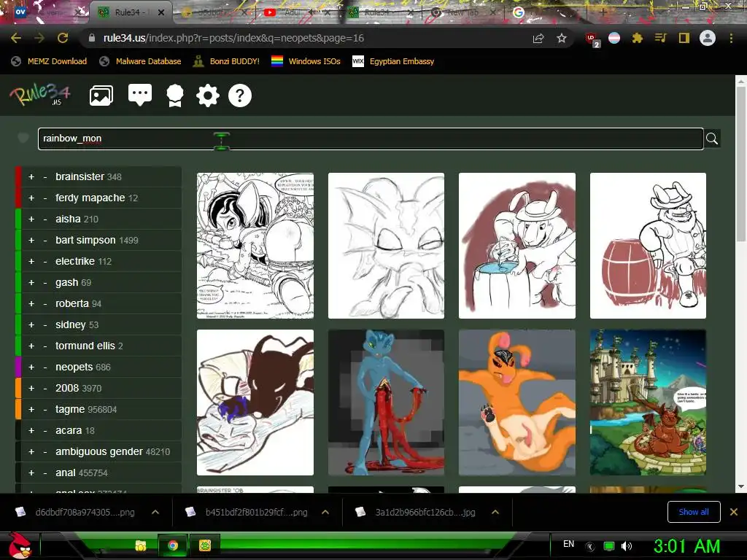Toggle the browser side panel
The image size is (747, 560).
coord(684,38)
